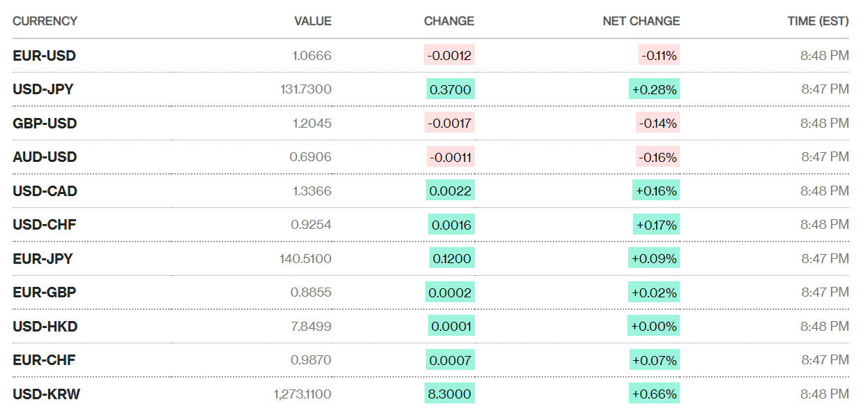Screen dimensions: 868x409
Task: Sort by the CURRENCY column header
Action: [45, 21]
